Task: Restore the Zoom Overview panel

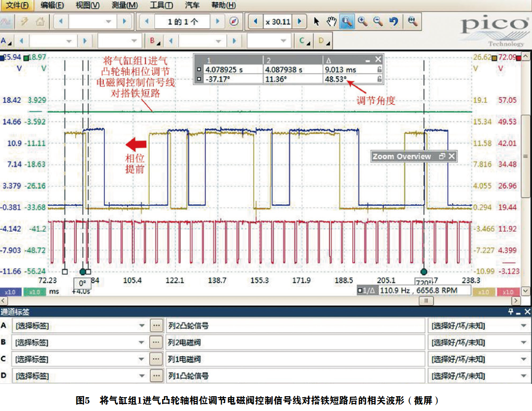Action: coord(442,156)
